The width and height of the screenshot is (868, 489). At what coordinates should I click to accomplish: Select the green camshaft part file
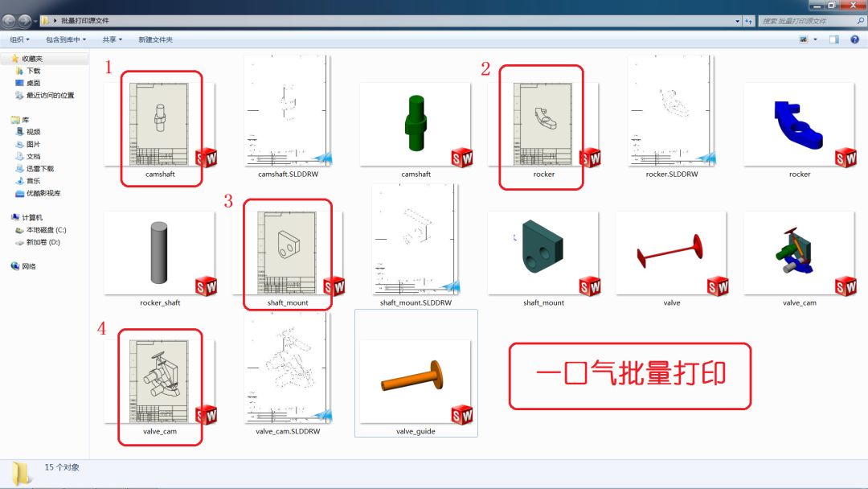tap(416, 125)
